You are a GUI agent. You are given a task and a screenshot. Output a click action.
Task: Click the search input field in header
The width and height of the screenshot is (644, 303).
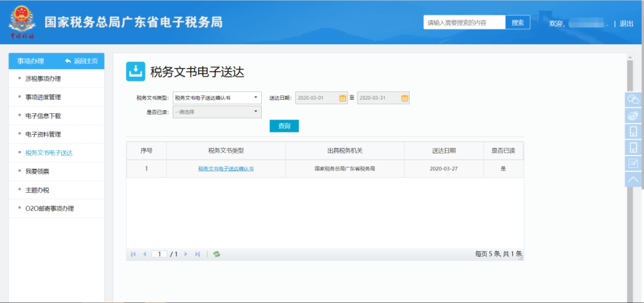tap(464, 23)
